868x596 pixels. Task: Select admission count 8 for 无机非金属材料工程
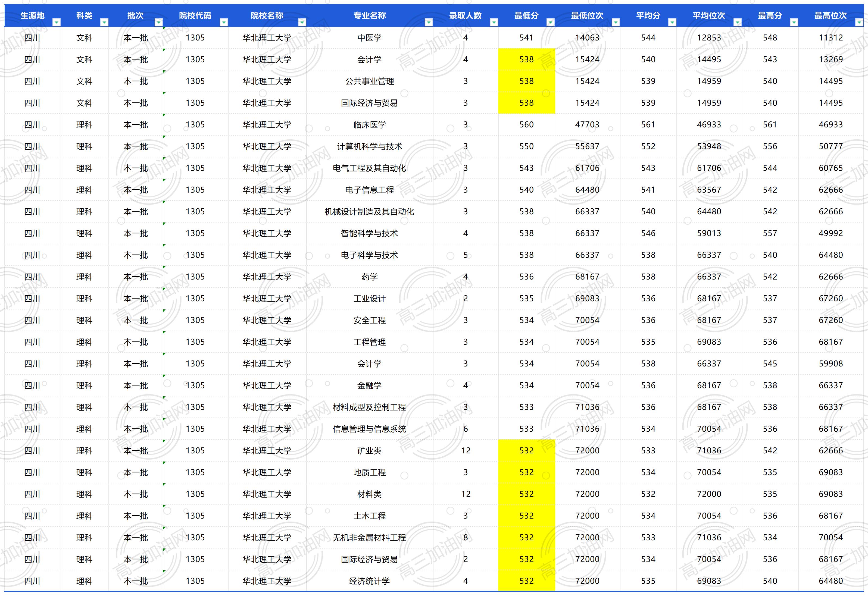[466, 537]
